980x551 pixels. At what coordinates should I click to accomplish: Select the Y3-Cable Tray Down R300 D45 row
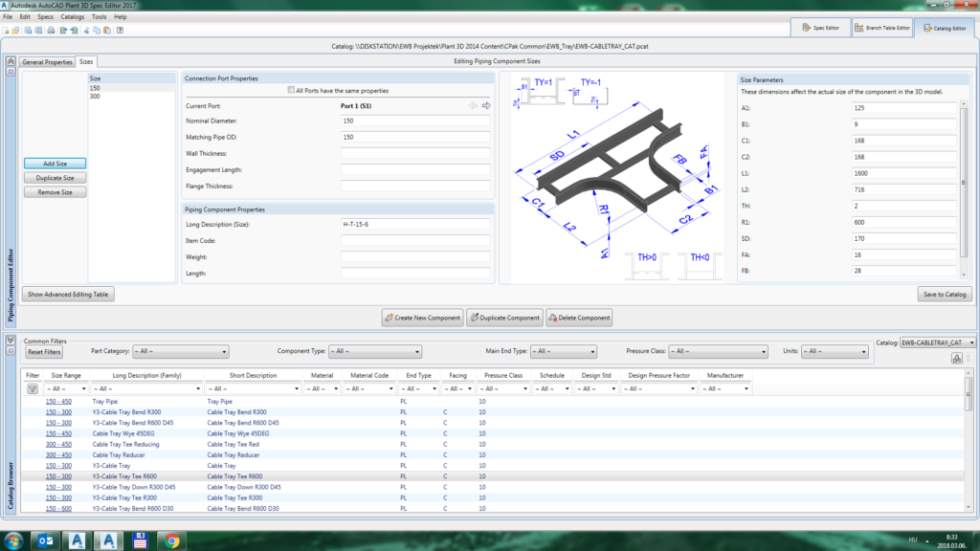(493, 487)
